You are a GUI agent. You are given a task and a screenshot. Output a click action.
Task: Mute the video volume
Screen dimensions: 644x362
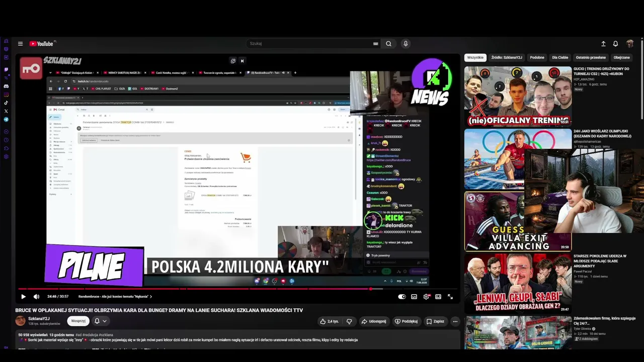(36, 297)
